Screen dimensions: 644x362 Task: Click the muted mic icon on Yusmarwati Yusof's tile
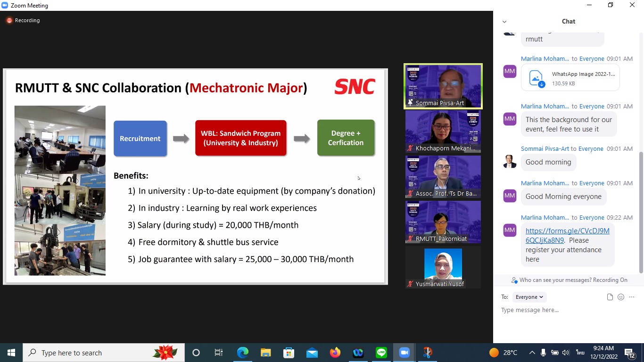click(410, 284)
